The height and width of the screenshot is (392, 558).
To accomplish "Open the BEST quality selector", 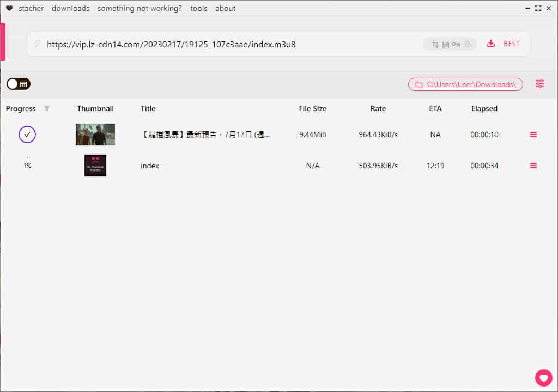I will 511,44.
